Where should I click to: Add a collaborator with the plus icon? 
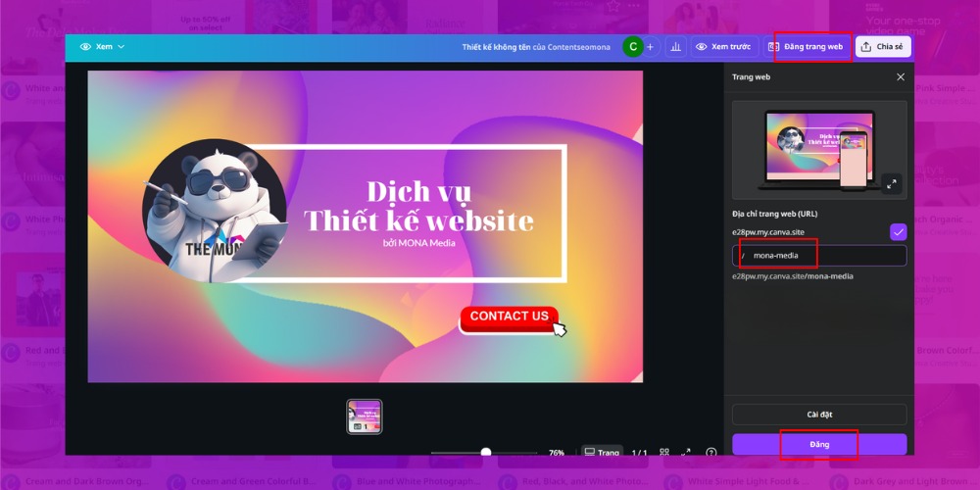click(x=650, y=47)
